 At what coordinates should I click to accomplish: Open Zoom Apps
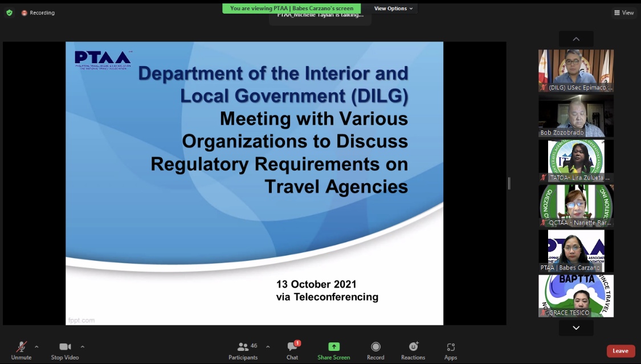tap(451, 350)
